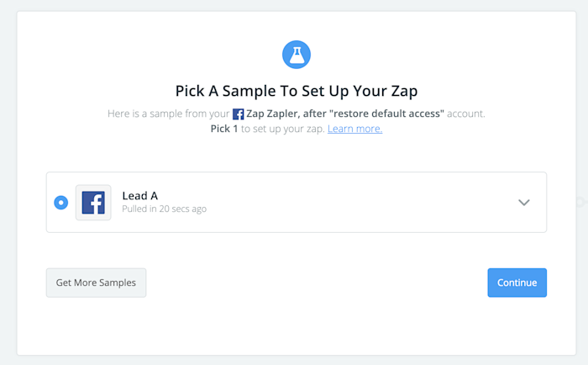Viewport: 588px width, 365px height.
Task: Click the Facebook logo beside Lead A
Action: pos(93,203)
